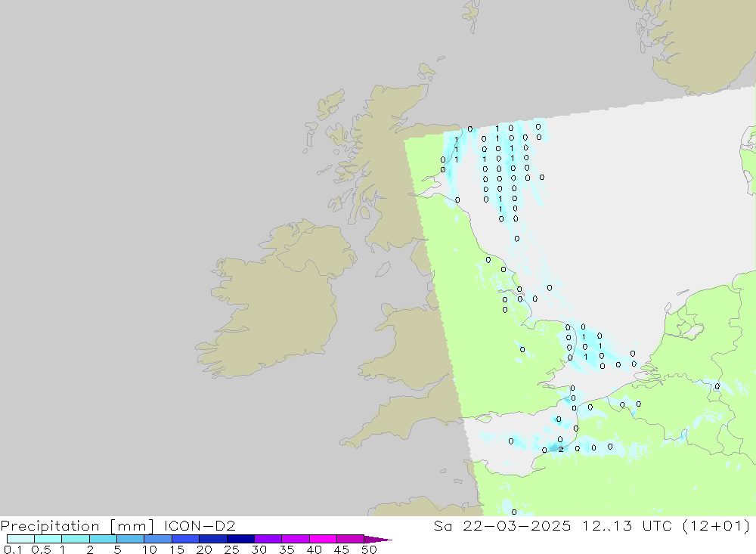This screenshot has width=756, height=554.
Task: Click the lightest cyan 0.1–0.5 legend swatch
Action: click(x=20, y=539)
